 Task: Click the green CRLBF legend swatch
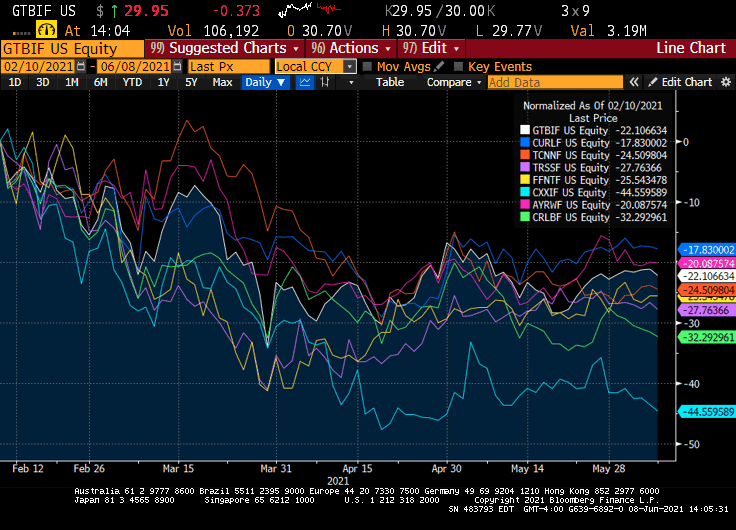click(525, 217)
